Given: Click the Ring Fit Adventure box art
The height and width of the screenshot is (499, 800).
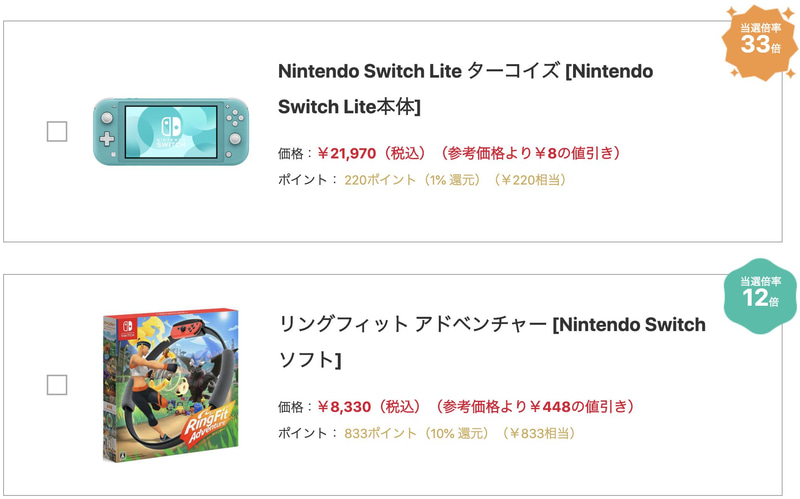Looking at the screenshot, I should (170, 385).
